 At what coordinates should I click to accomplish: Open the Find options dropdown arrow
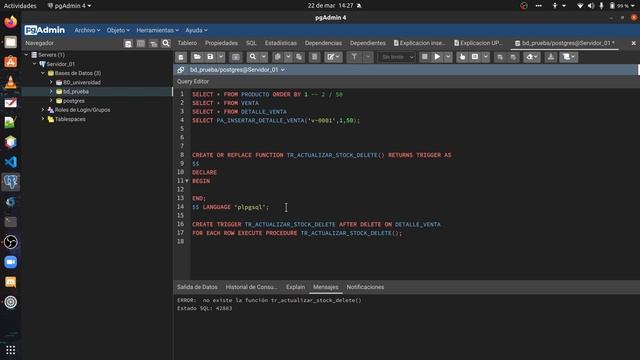264,57
